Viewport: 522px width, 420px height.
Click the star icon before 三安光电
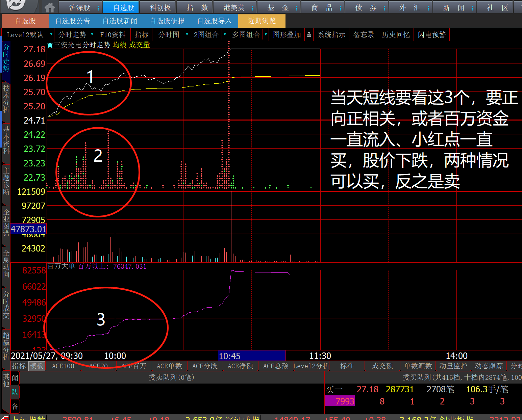pos(50,45)
